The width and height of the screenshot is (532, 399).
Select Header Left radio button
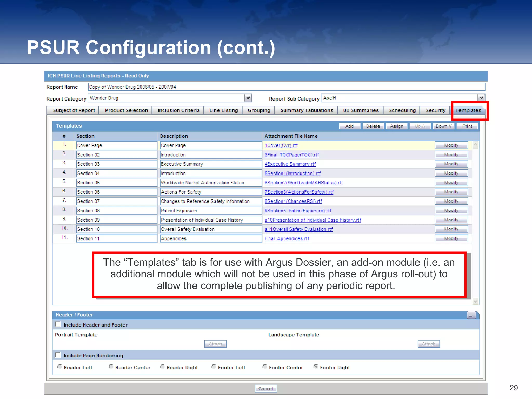59,367
